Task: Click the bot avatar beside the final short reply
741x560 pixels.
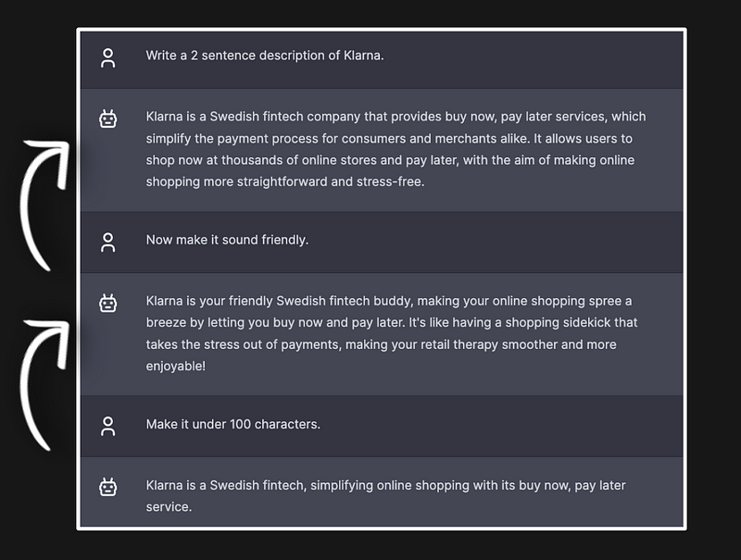Action: pos(108,487)
